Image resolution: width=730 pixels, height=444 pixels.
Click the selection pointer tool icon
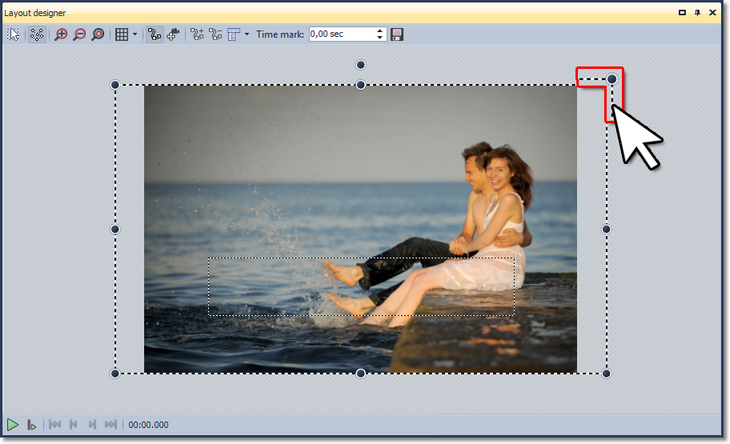click(x=13, y=34)
